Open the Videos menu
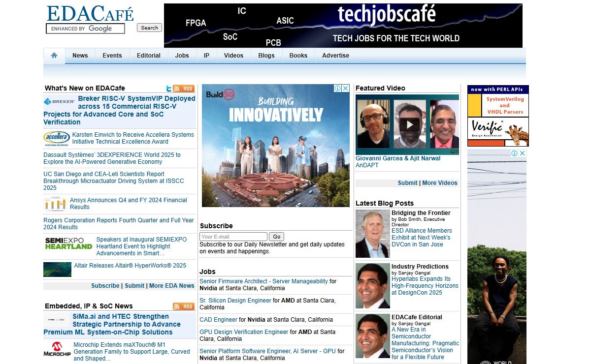Image resolution: width=591 pixels, height=364 pixels. tap(233, 56)
